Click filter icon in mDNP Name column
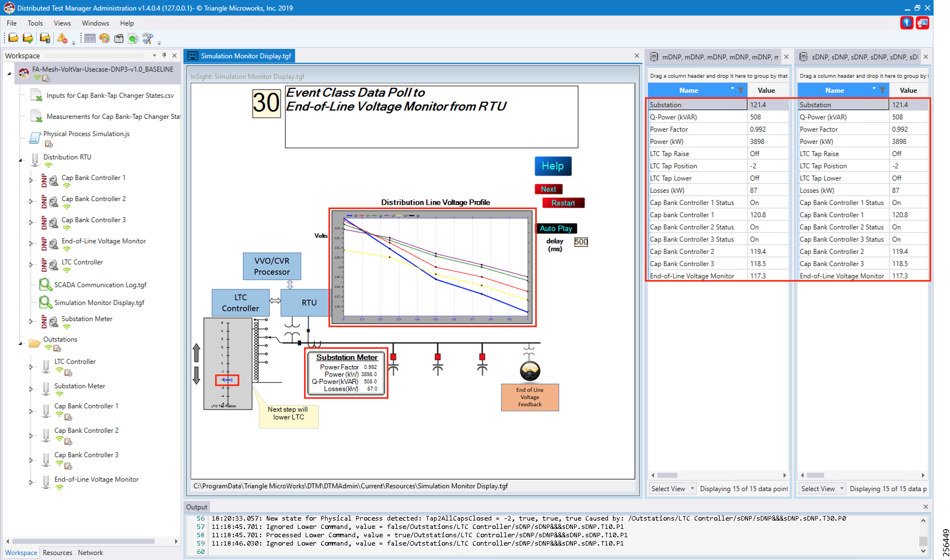The height and width of the screenshot is (560, 950). coord(740,91)
